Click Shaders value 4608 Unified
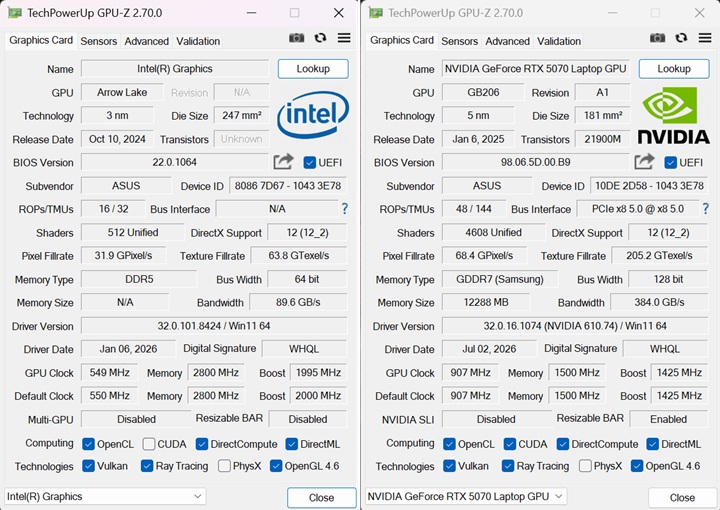Image resolution: width=720 pixels, height=510 pixels. [x=494, y=232]
